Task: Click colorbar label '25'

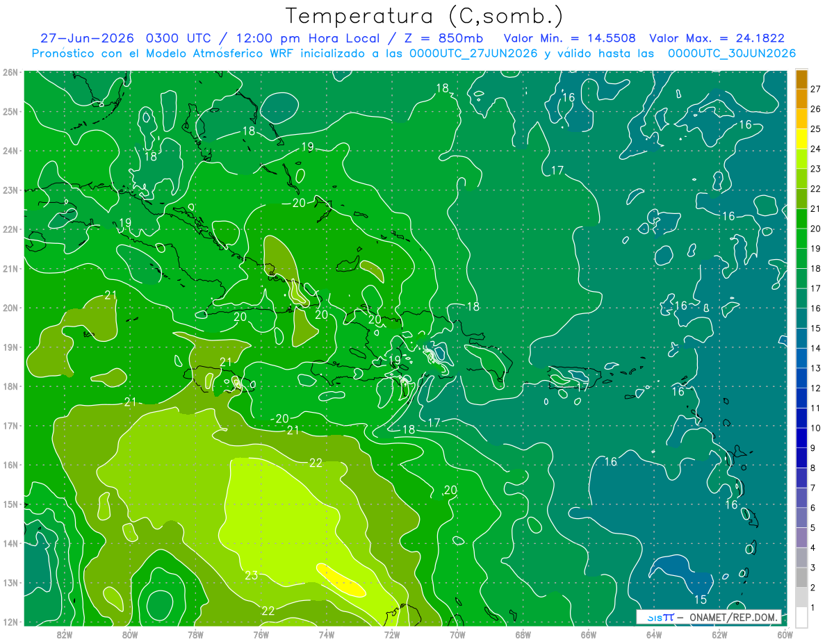Action: (x=816, y=129)
